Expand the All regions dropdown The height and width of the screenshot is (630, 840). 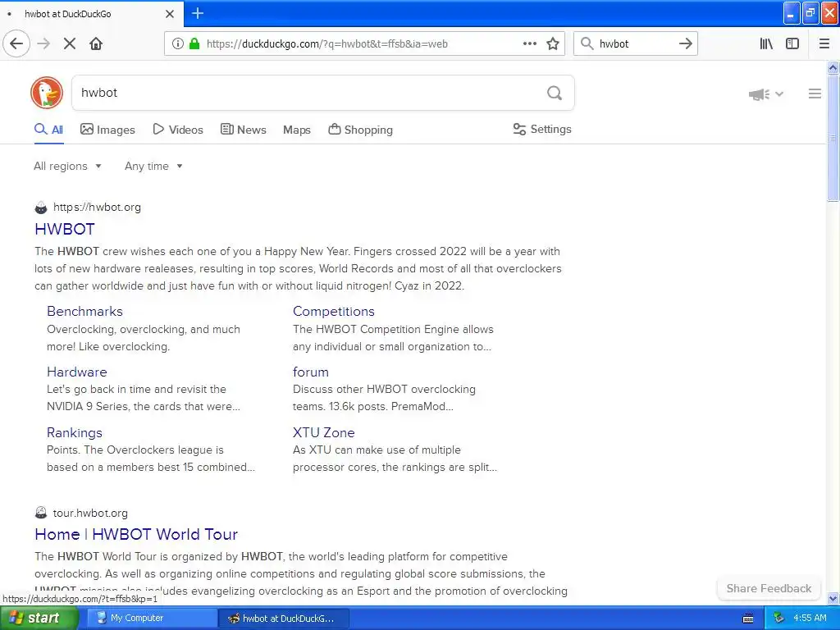tap(67, 166)
